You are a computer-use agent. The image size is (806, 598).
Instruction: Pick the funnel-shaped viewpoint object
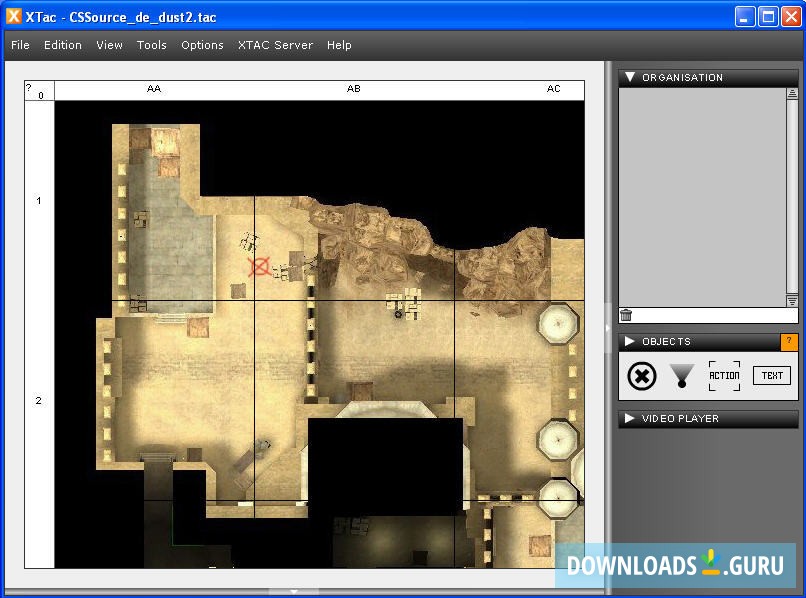tap(681, 376)
